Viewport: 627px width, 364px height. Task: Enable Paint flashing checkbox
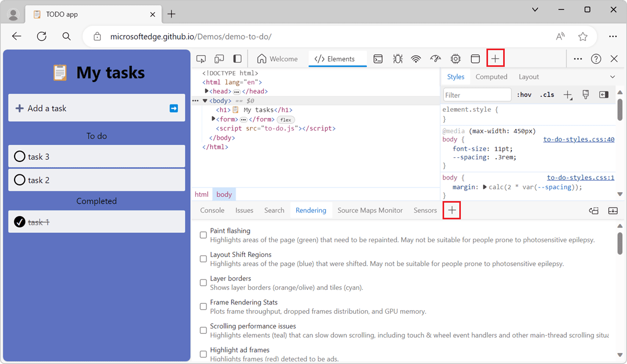(203, 235)
